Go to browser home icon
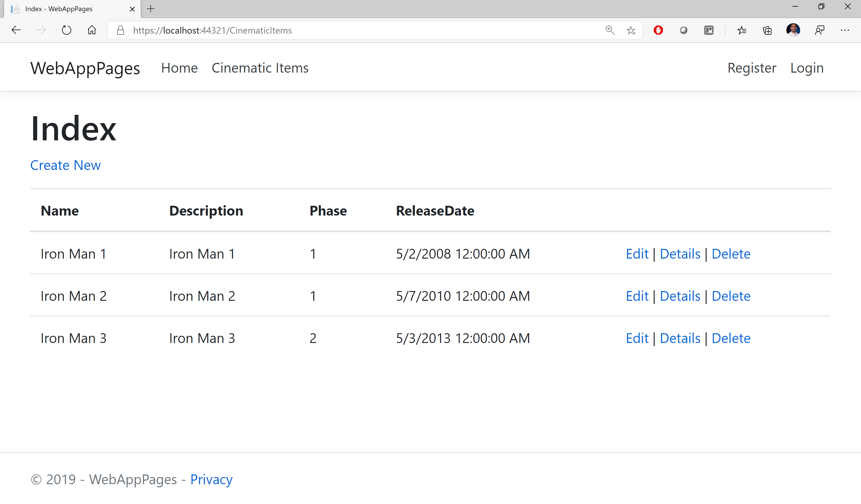The image size is (861, 504). (92, 30)
